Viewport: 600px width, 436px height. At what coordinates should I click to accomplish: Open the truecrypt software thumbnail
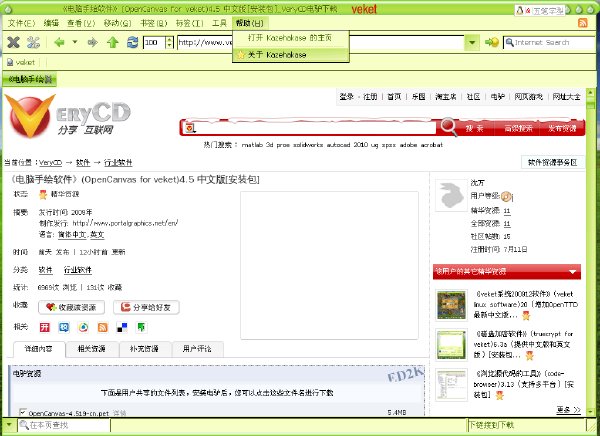[452, 344]
